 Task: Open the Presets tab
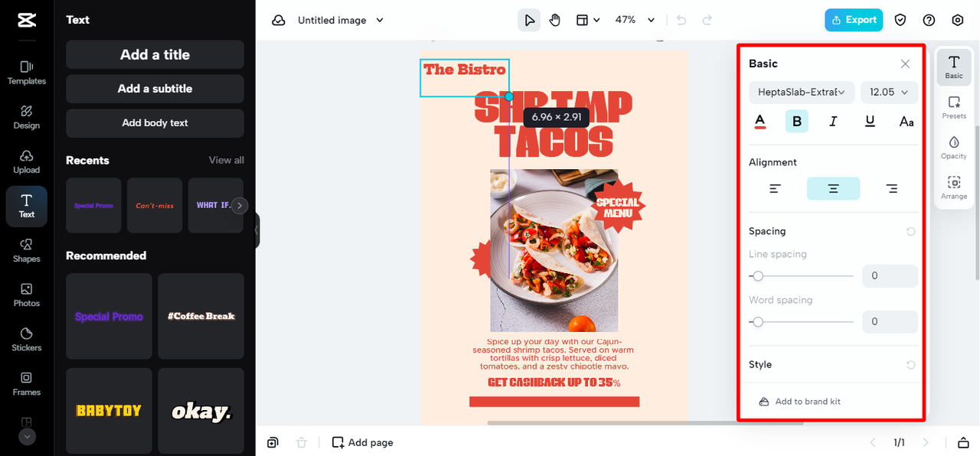[954, 107]
